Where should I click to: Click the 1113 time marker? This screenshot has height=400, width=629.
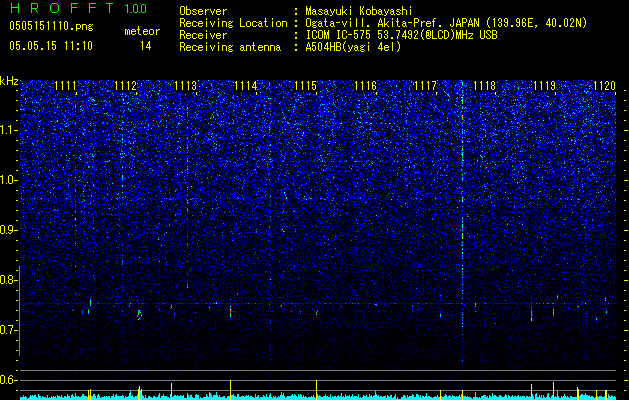pyautogui.click(x=185, y=86)
